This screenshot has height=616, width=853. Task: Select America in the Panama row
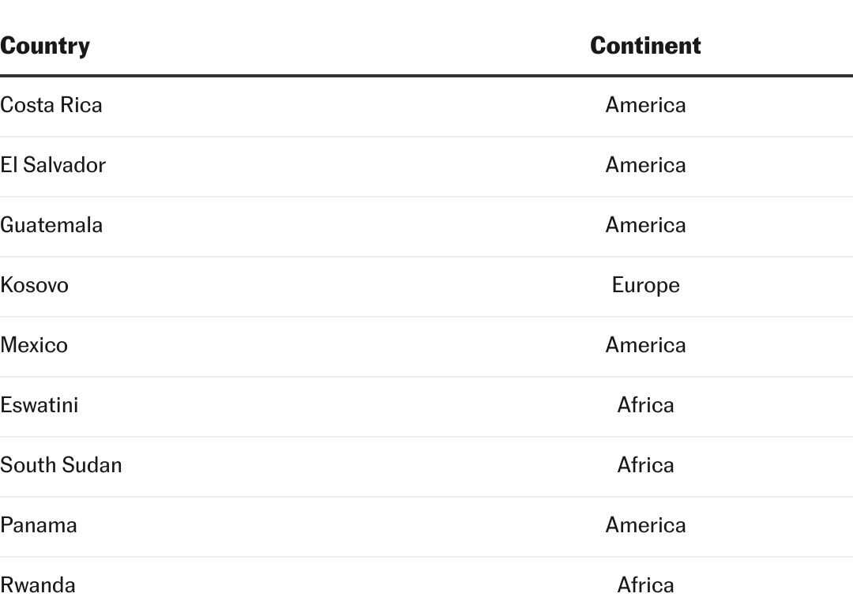coord(645,525)
